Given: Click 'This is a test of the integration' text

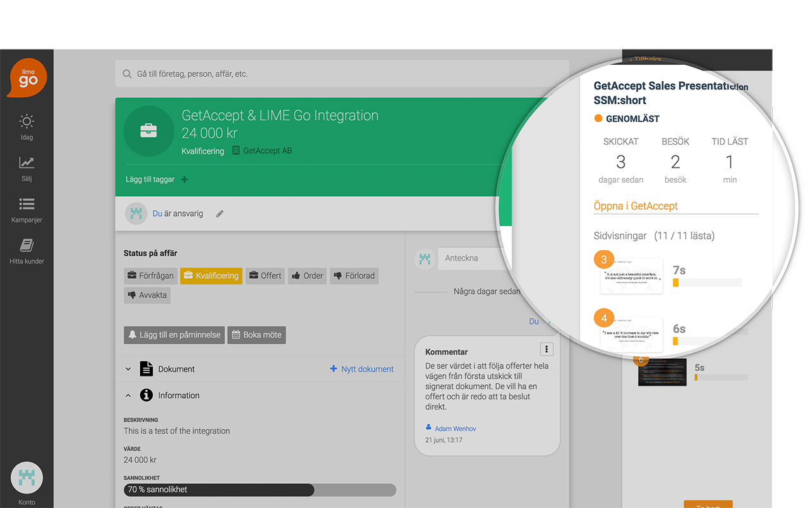Looking at the screenshot, I should [x=177, y=431].
